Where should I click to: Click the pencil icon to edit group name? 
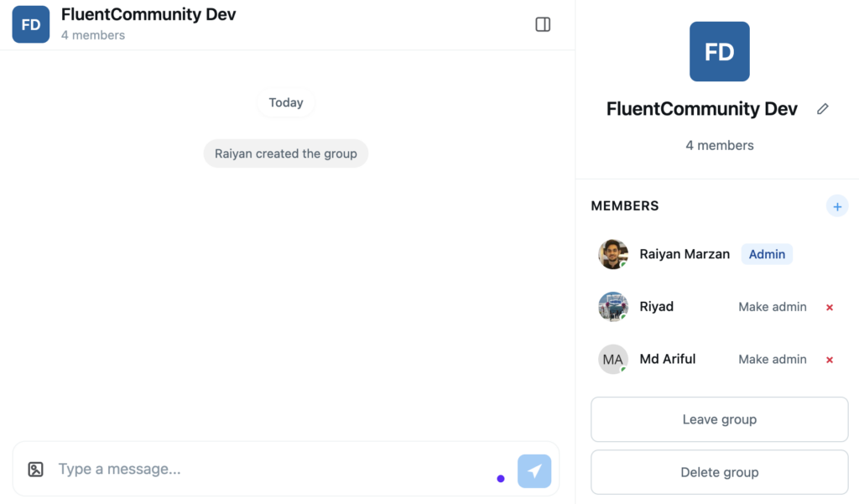pyautogui.click(x=823, y=109)
